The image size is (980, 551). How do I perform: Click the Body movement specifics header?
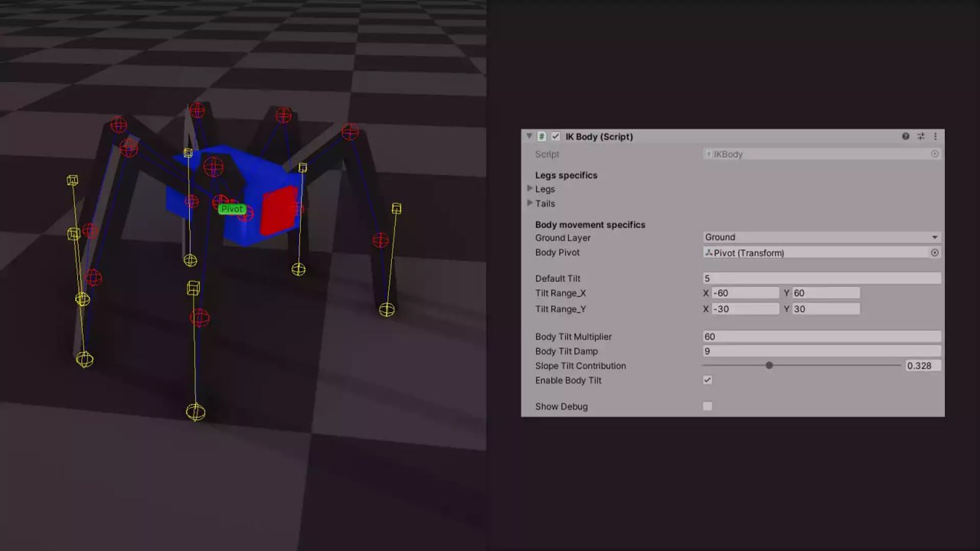point(590,224)
